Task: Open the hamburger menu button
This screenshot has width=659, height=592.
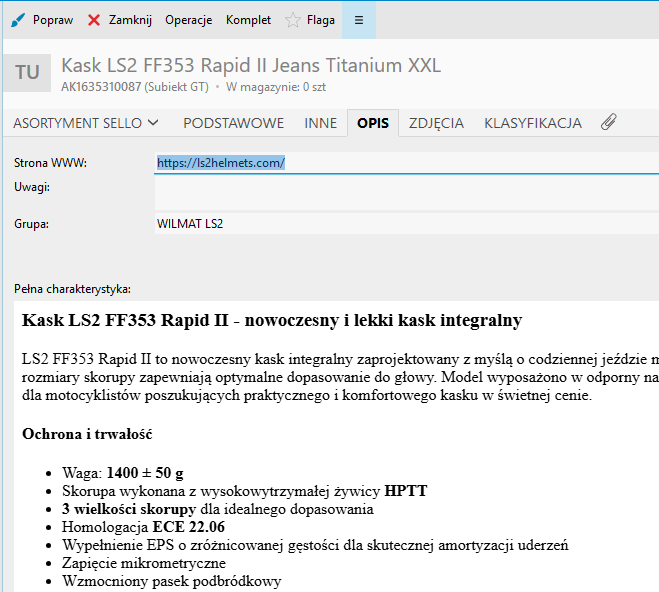Action: point(358,20)
